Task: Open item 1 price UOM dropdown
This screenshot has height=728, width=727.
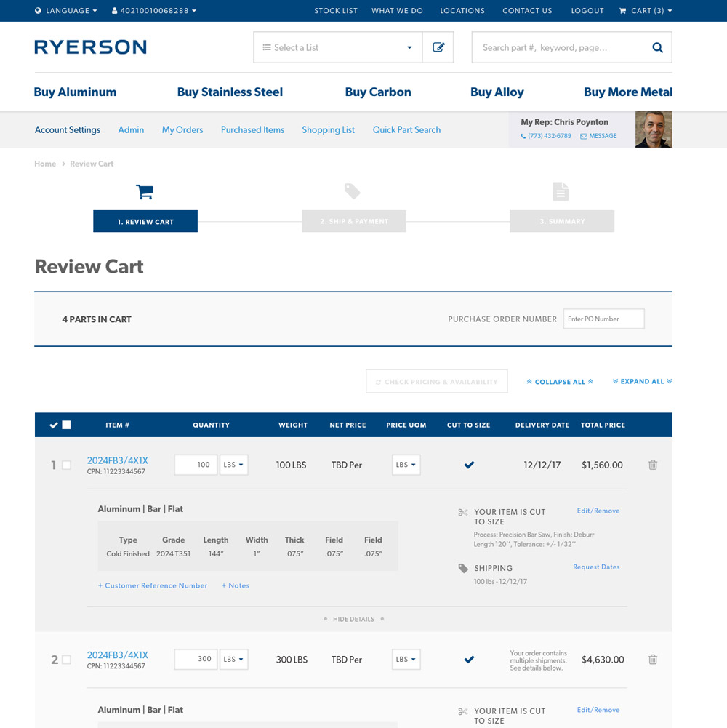Action: pyautogui.click(x=406, y=465)
